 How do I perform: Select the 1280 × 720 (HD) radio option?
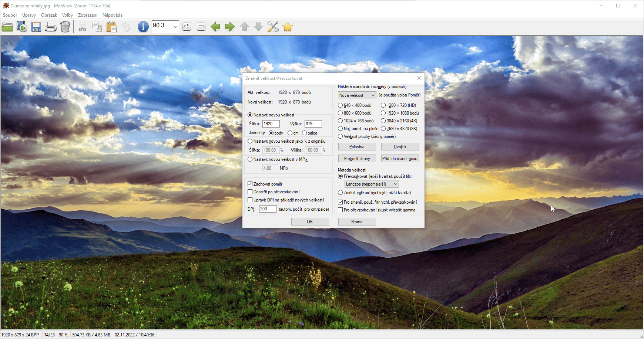(383, 105)
